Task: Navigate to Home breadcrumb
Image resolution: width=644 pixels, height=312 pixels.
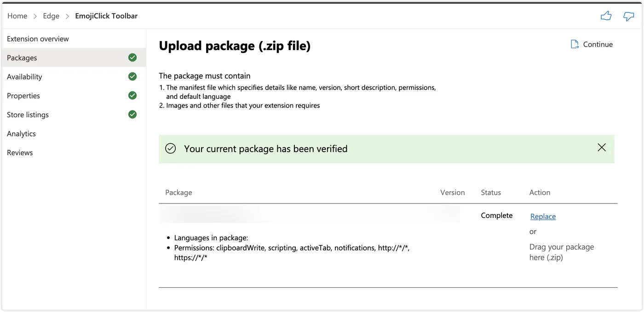Action: pyautogui.click(x=17, y=16)
